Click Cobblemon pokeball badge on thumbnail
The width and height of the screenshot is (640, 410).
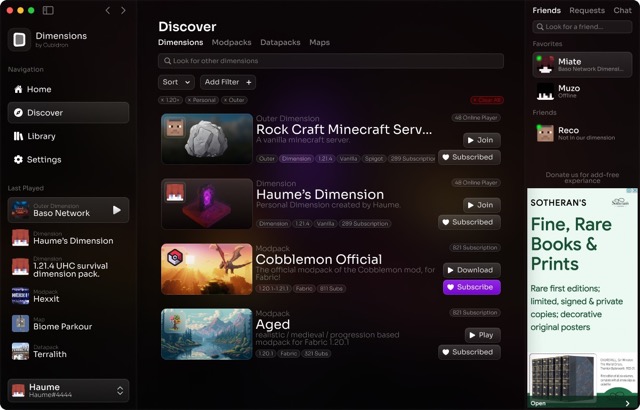[x=175, y=257]
